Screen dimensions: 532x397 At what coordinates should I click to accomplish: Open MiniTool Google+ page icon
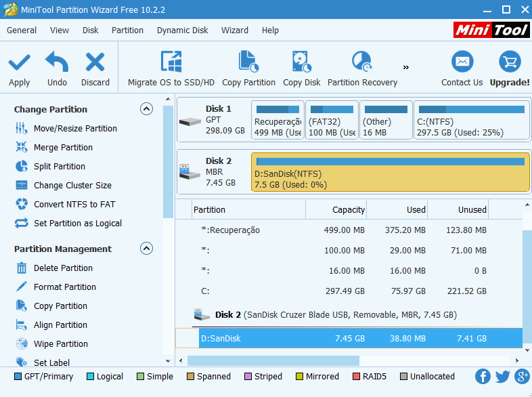tap(522, 377)
